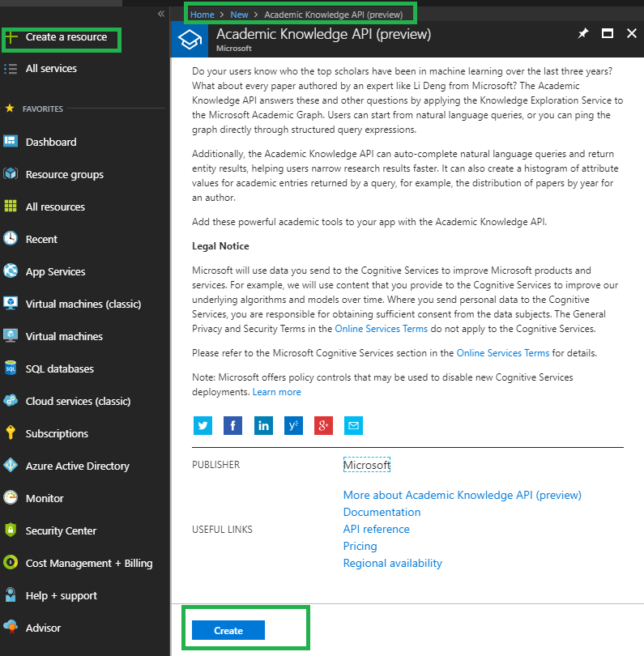
Task: Click the Learn more link
Action: coord(276,392)
